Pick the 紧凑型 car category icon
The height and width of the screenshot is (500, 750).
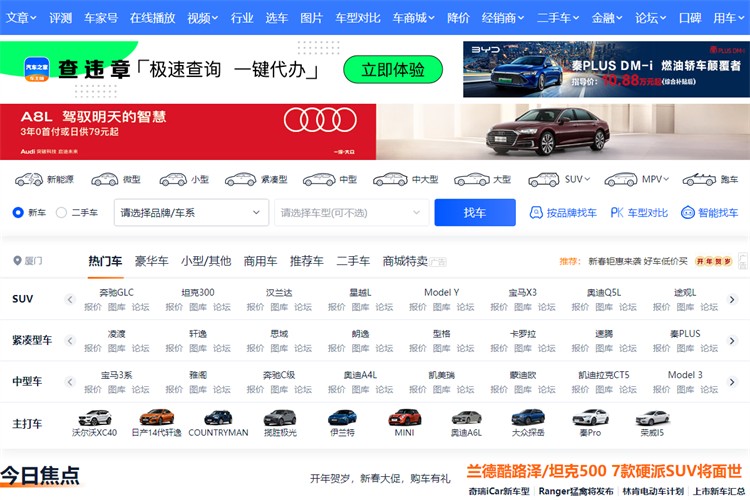[x=241, y=179]
